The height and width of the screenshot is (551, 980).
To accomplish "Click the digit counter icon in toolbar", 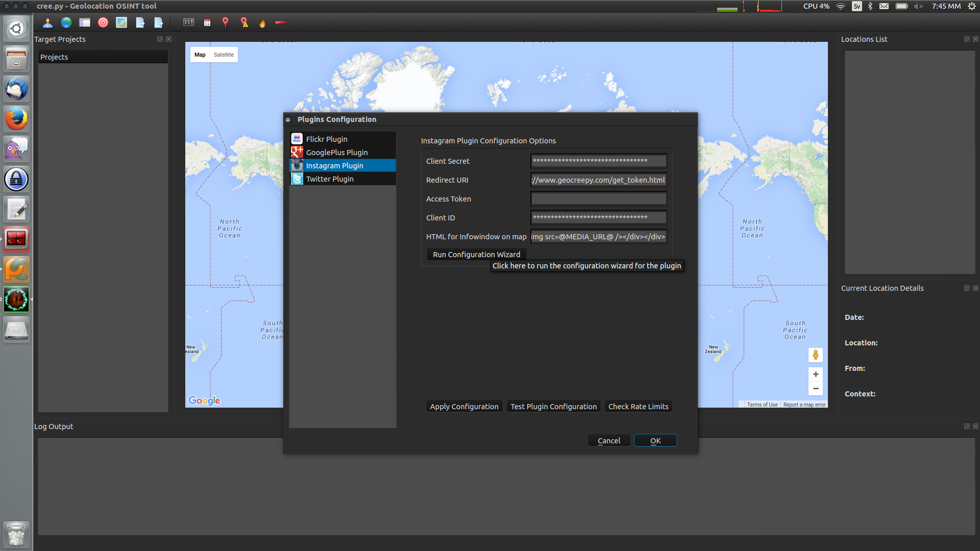I will tap(189, 22).
